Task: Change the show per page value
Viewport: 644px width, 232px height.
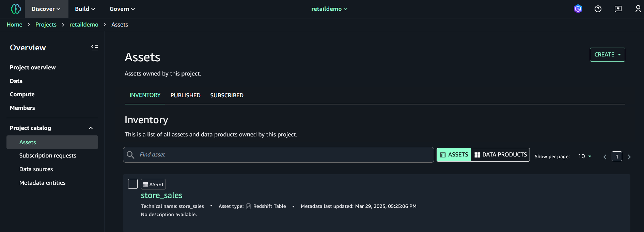Action: point(585,156)
